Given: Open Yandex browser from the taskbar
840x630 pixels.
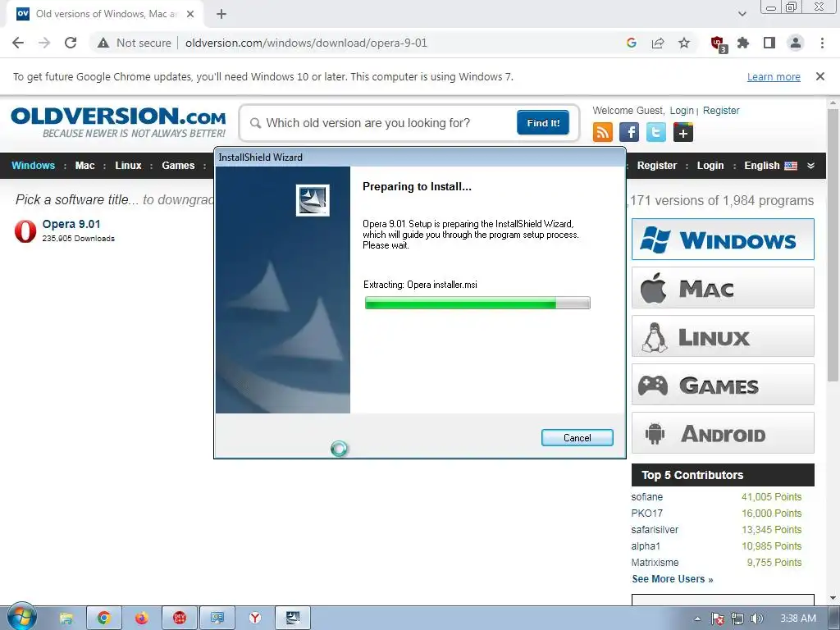Looking at the screenshot, I should pos(255,619).
